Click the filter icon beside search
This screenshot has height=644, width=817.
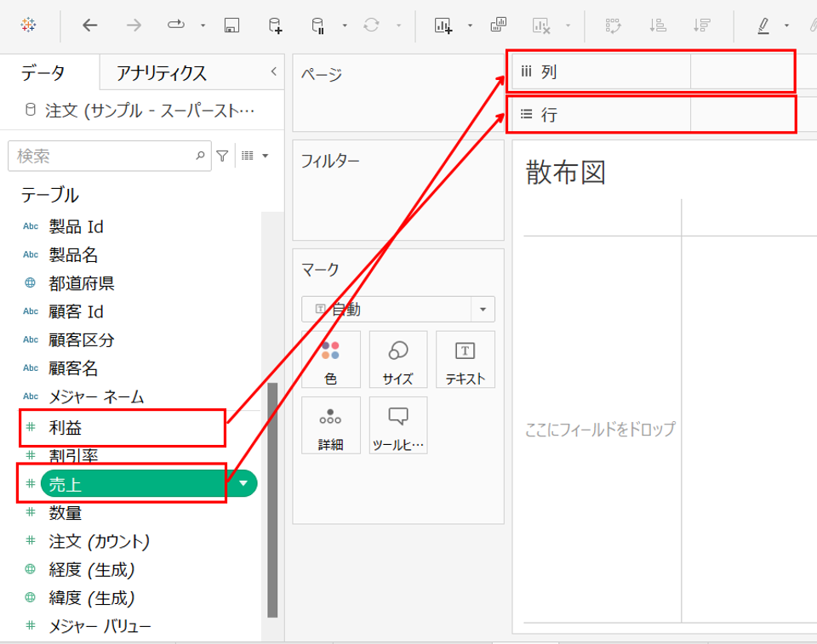point(222,156)
